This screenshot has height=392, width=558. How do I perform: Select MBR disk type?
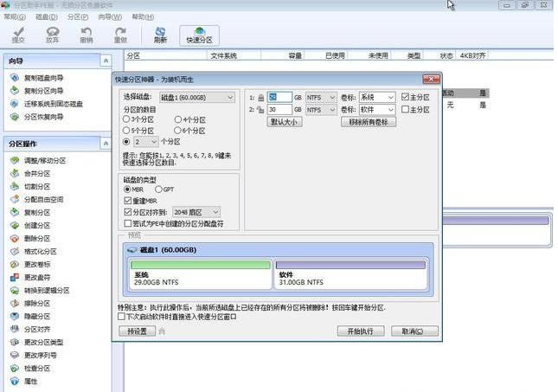pos(127,190)
